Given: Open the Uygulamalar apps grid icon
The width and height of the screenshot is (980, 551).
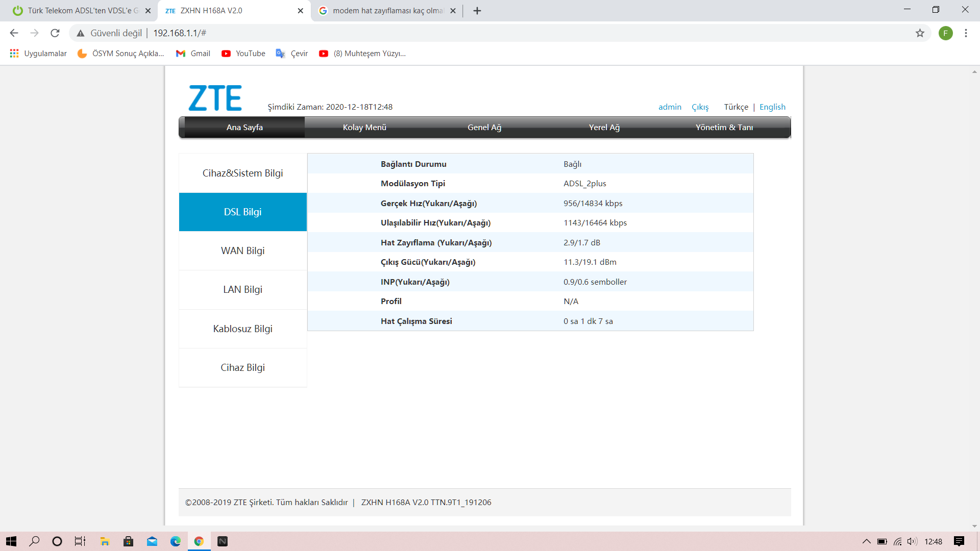Looking at the screenshot, I should (x=14, y=54).
